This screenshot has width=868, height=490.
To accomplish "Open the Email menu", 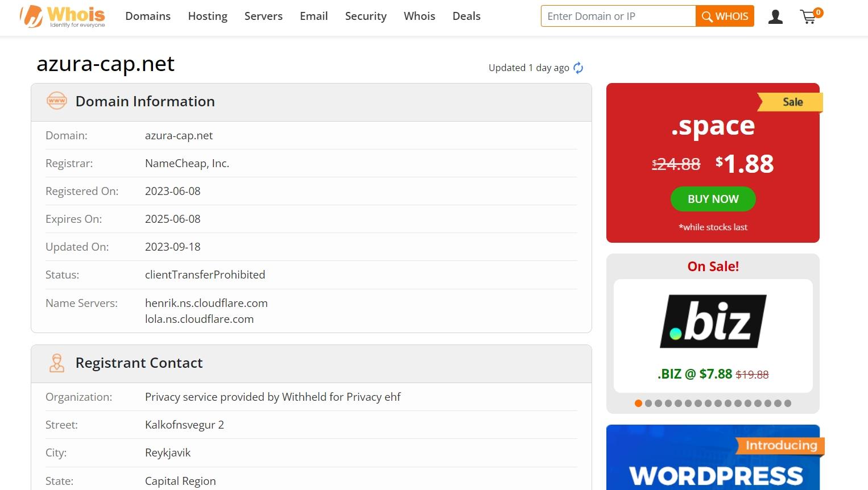I will [314, 16].
